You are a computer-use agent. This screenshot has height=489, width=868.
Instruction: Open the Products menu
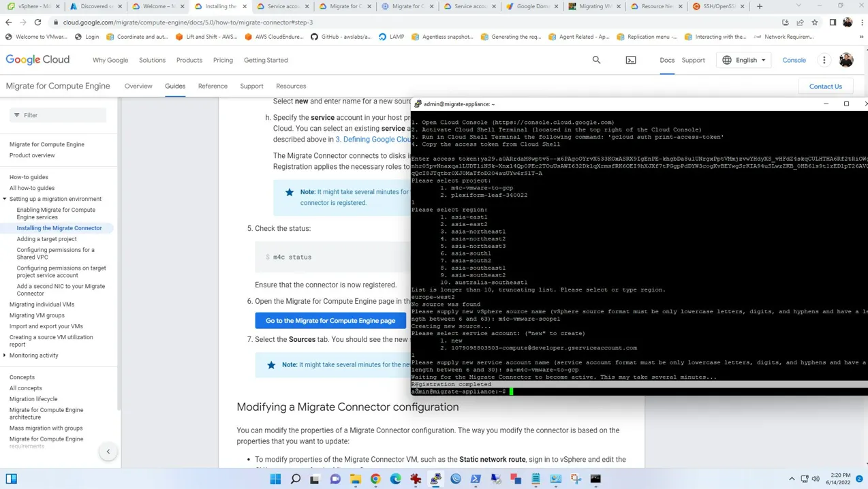189,60
